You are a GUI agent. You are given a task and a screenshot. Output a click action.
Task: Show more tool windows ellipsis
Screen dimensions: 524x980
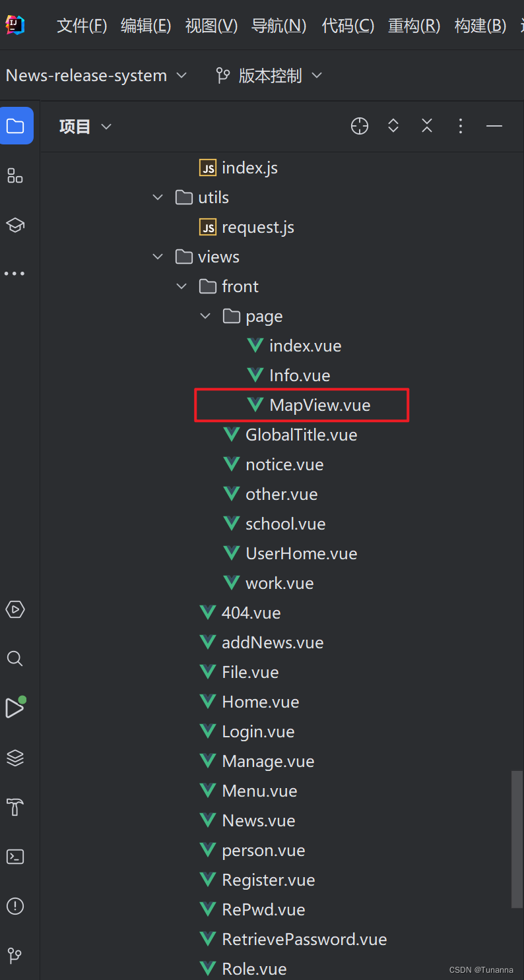pos(15,274)
